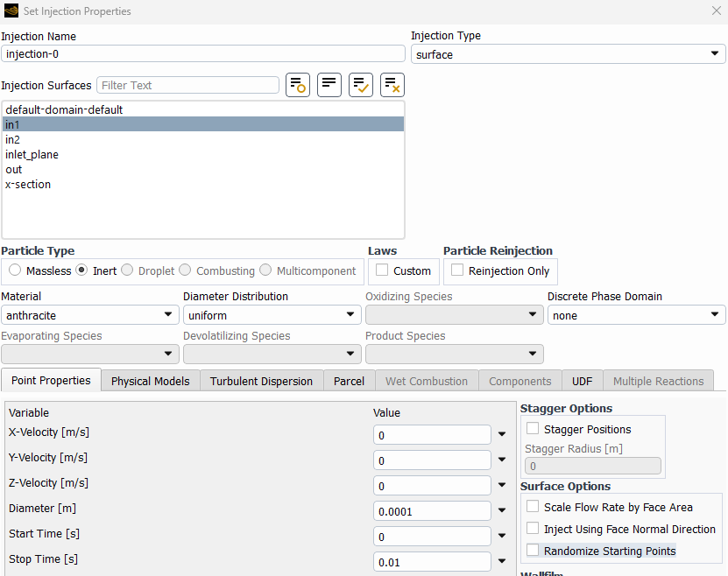
Task: Enable the Reinjection Only checkbox
Action: coord(457,270)
